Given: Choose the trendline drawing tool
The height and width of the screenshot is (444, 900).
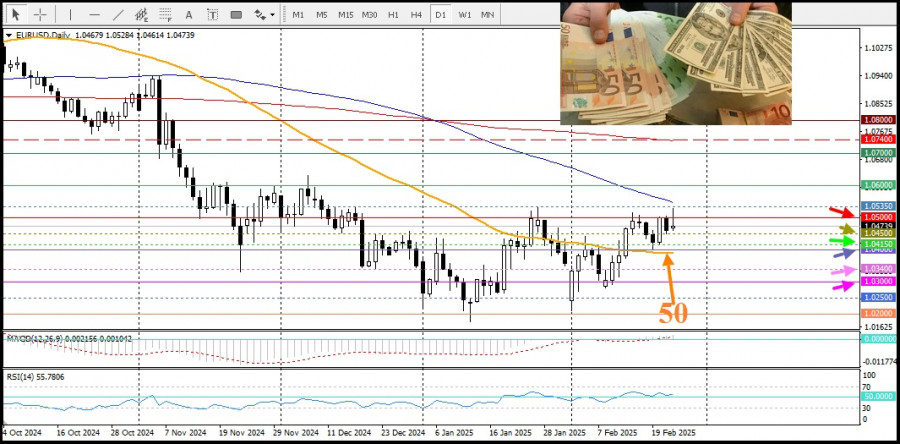Looking at the screenshot, I should (118, 15).
